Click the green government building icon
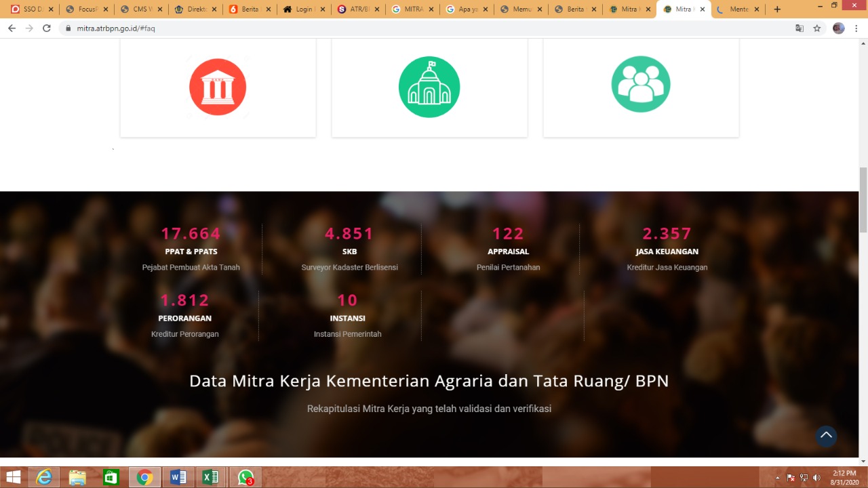This screenshot has height=488, width=868. [x=429, y=87]
